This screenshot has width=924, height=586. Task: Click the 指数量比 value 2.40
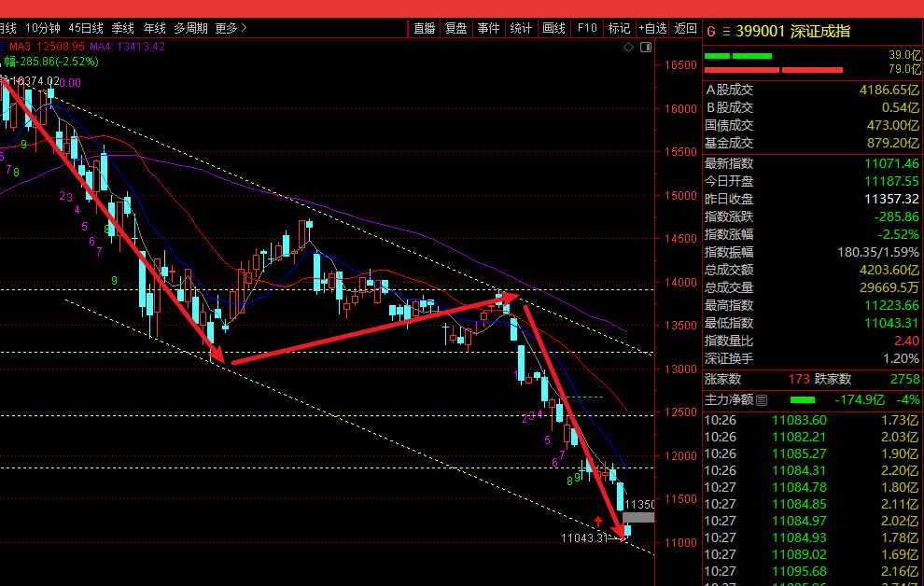pyautogui.click(x=906, y=341)
